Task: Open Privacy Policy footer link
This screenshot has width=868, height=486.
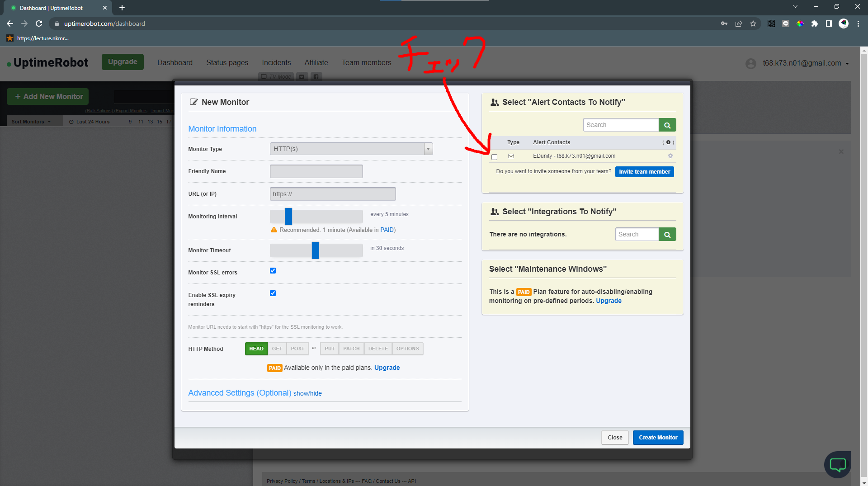Action: pyautogui.click(x=282, y=481)
